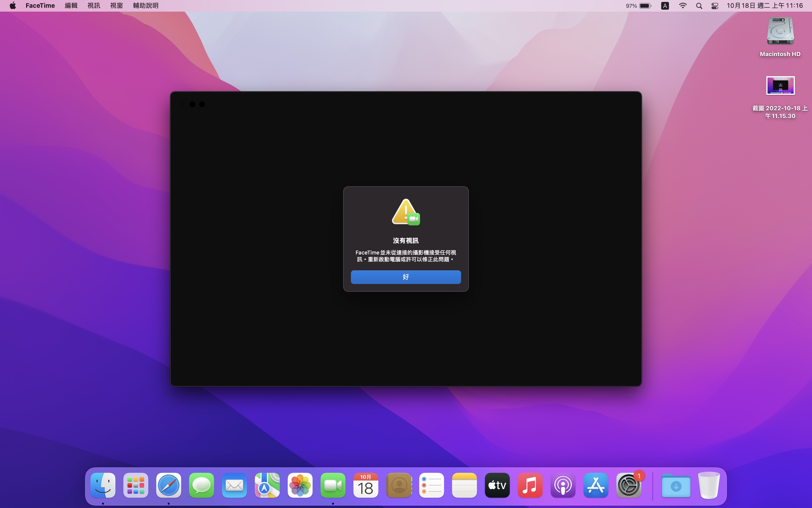Click FaceTime icon in the Dock
This screenshot has height=508, width=812.
point(333,485)
